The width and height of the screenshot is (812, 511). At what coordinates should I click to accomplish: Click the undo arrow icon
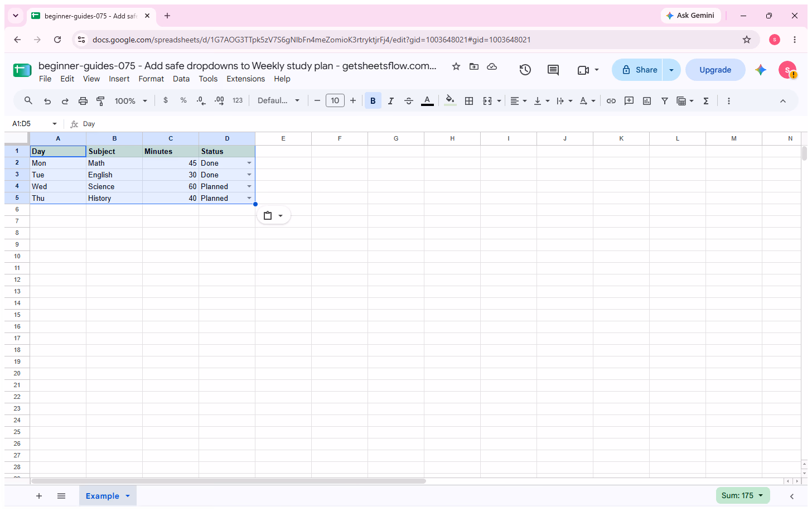pyautogui.click(x=47, y=101)
